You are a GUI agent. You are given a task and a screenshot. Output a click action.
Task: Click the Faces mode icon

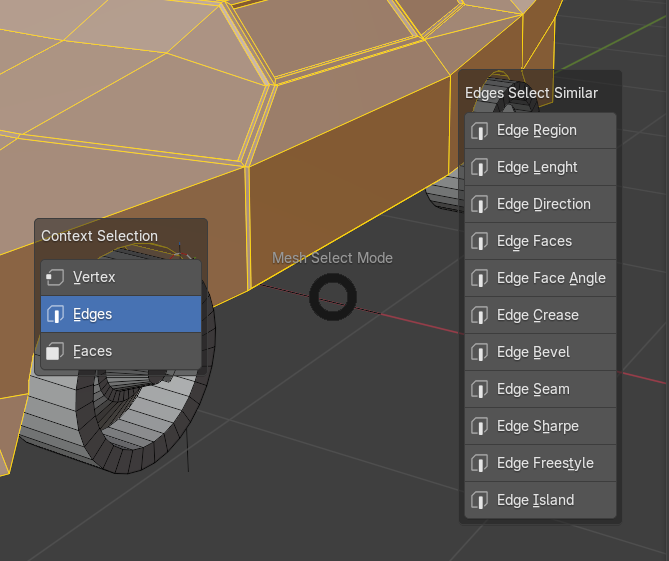click(55, 351)
